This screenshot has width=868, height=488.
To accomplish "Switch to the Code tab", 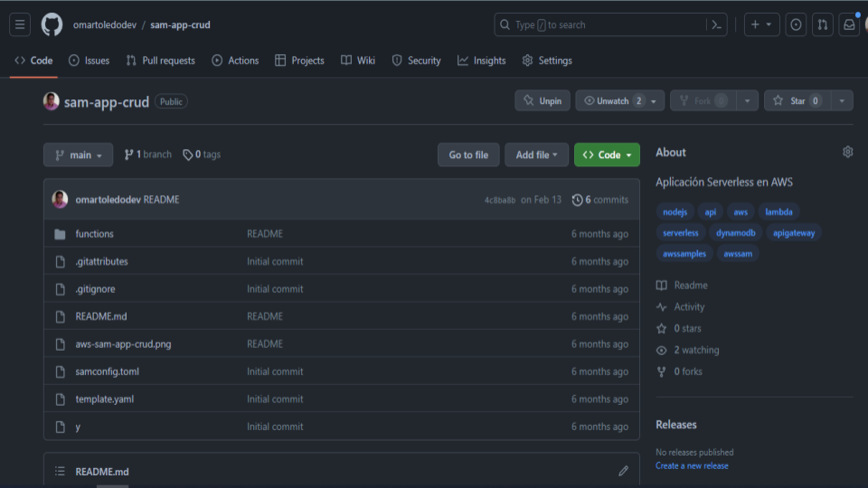I will point(33,61).
